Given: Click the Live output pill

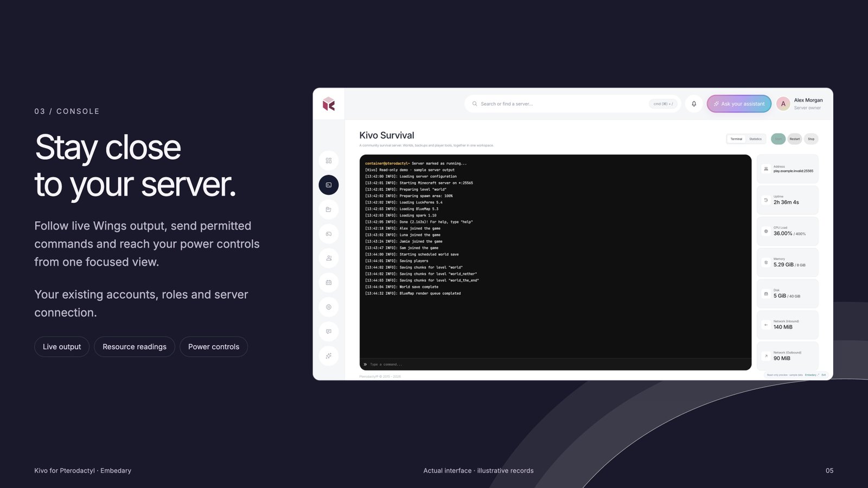Looking at the screenshot, I should pyautogui.click(x=62, y=346).
